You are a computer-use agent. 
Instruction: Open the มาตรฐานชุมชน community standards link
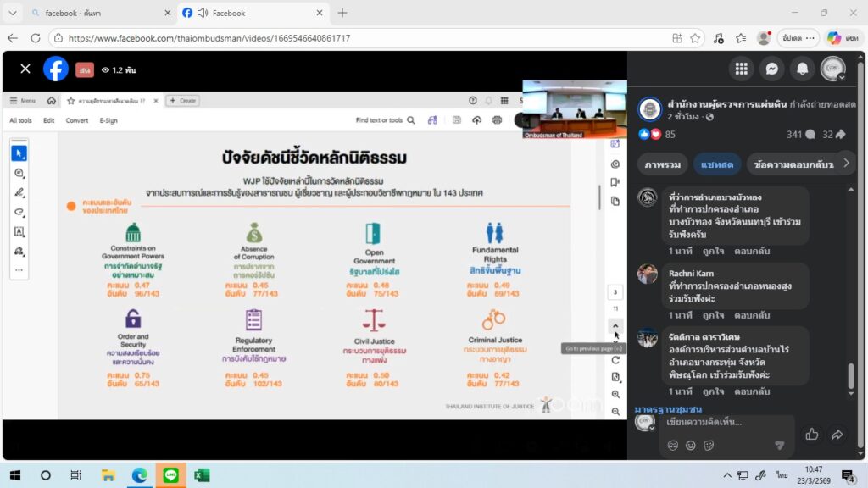pos(667,409)
